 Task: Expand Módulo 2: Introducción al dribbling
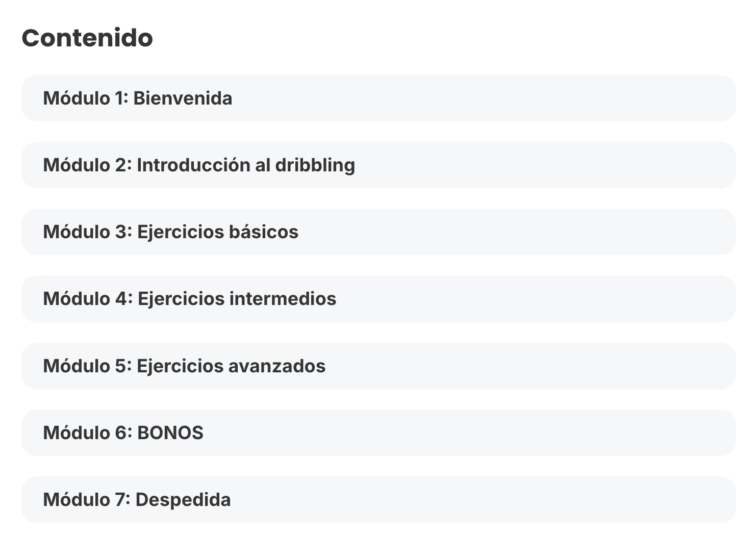click(x=378, y=165)
